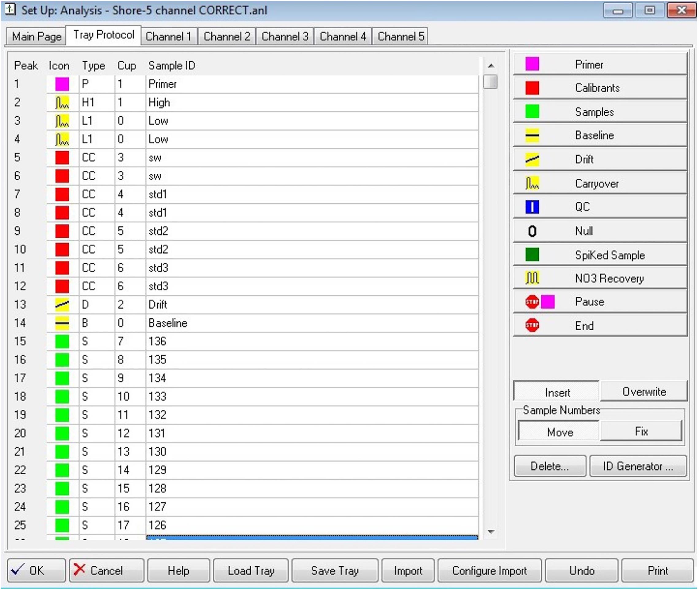Select the dark green SpiKed Sample button
The height and width of the screenshot is (590, 700).
pos(600,254)
